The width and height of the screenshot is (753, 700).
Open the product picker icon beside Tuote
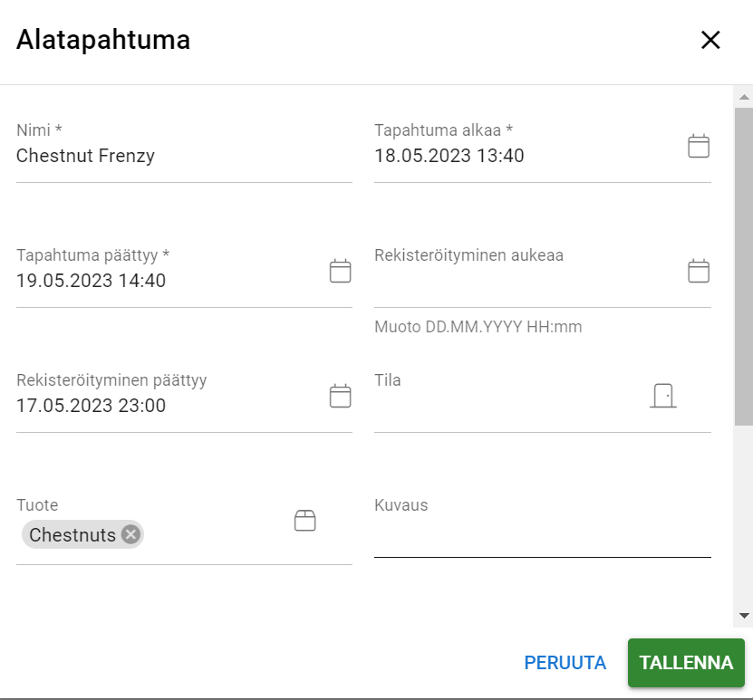304,520
